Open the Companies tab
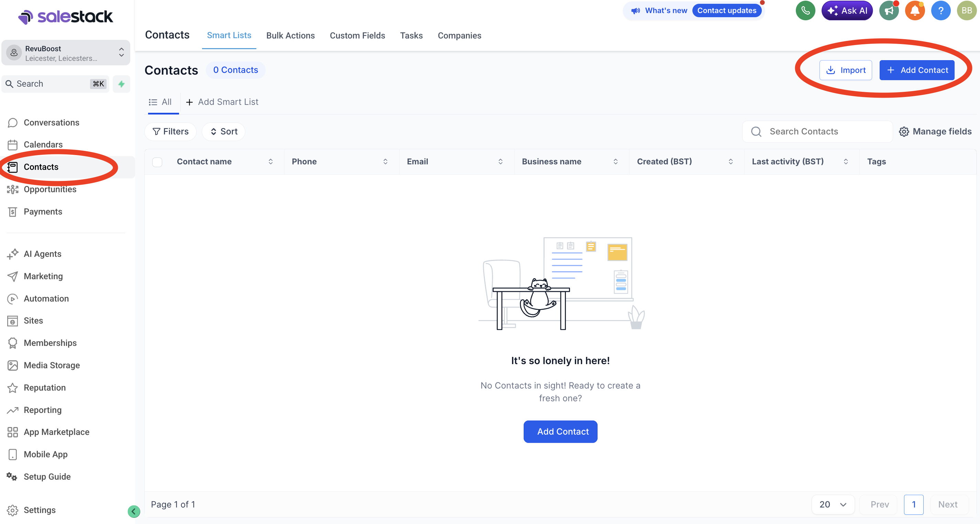The width and height of the screenshot is (980, 524). tap(459, 35)
